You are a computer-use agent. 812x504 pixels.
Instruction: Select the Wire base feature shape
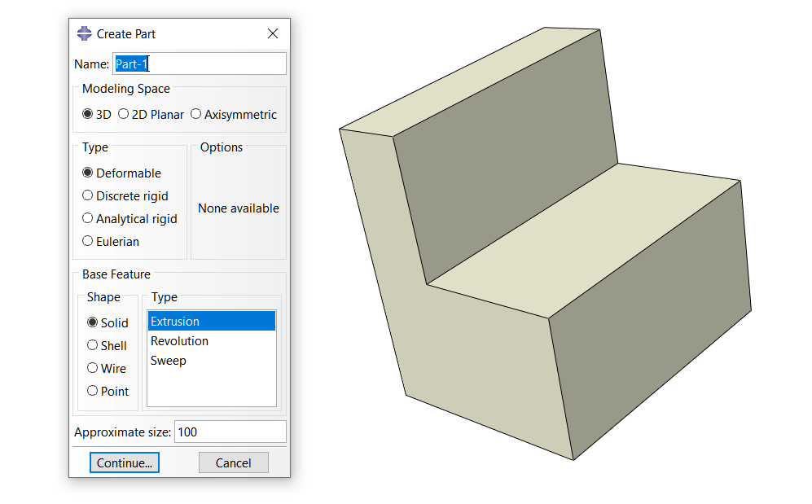click(x=93, y=368)
